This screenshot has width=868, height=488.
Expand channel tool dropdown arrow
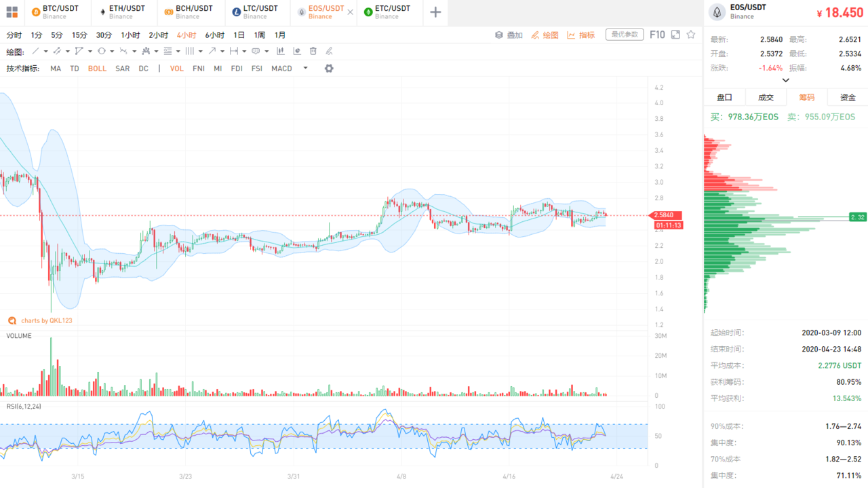coord(68,52)
